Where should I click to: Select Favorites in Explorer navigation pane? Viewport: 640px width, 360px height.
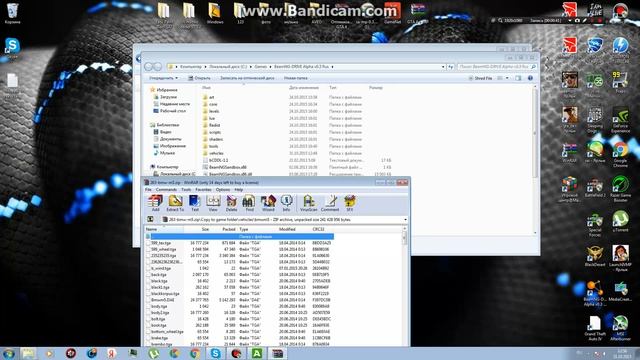pyautogui.click(x=164, y=90)
